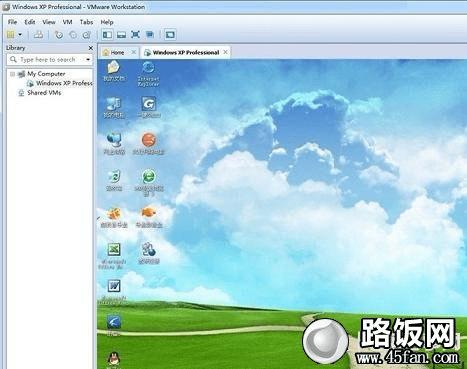This screenshot has height=369, width=467.
Task: Toggle the console view toolbar icon
Action: click(x=170, y=34)
